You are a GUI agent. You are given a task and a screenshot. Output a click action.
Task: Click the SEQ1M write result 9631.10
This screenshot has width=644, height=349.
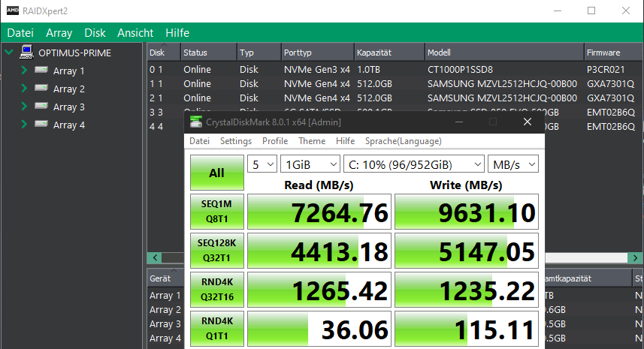click(467, 212)
